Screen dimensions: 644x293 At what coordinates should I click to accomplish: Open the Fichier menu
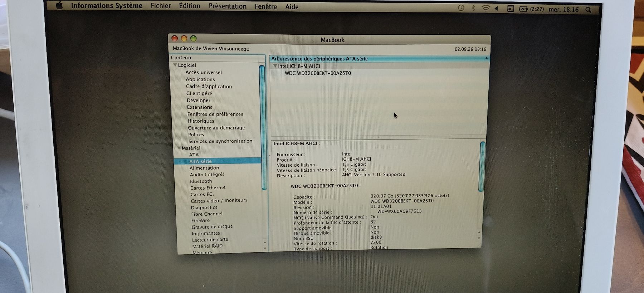tap(161, 5)
